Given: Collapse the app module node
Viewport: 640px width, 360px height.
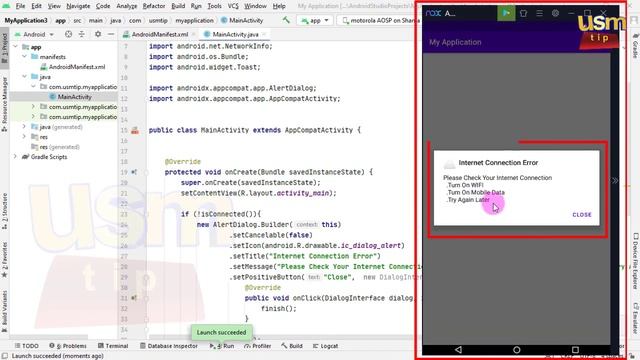Looking at the screenshot, I should (x=16, y=47).
